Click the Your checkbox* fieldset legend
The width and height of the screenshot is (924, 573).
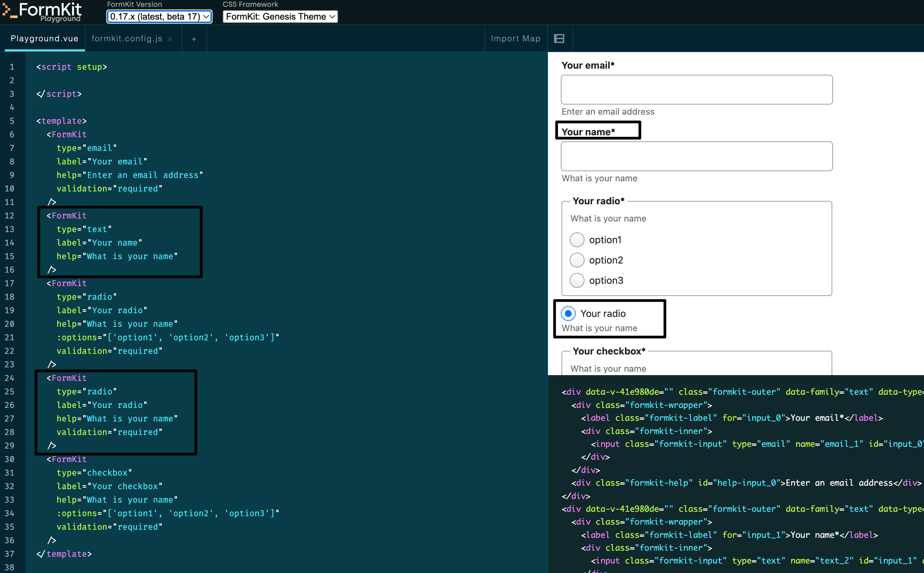[608, 351]
